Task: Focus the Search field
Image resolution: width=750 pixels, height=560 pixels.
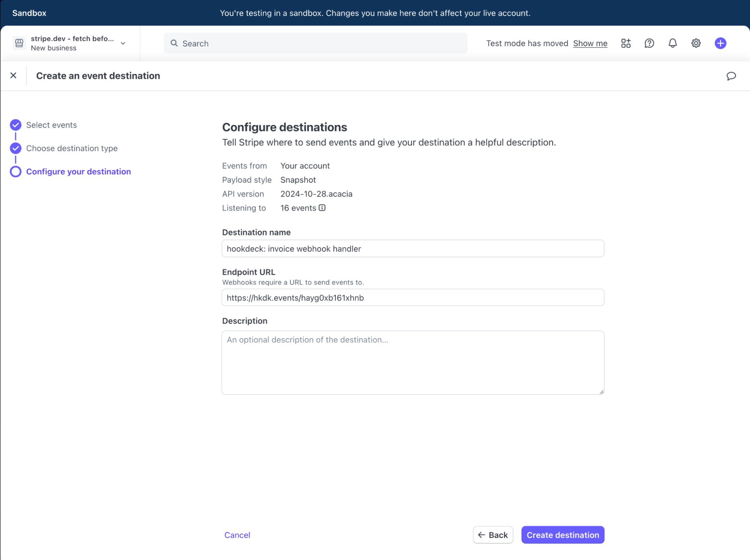Action: (x=315, y=43)
